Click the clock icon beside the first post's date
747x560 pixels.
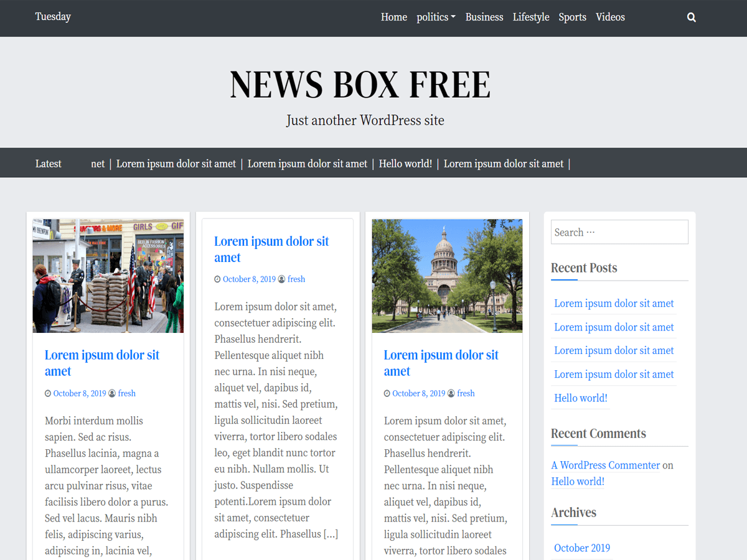[x=47, y=393]
